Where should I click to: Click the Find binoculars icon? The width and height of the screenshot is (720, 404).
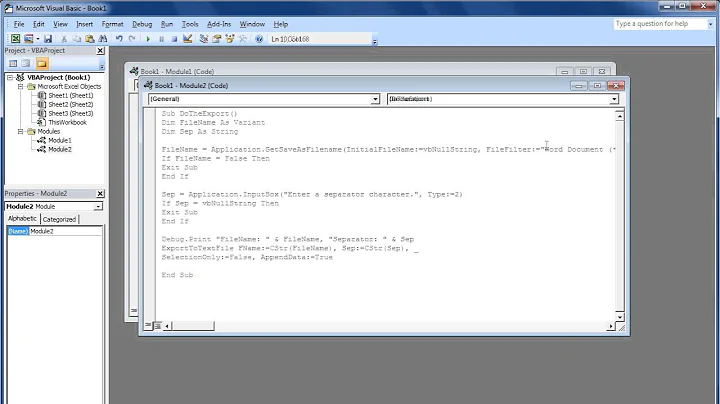coord(103,39)
